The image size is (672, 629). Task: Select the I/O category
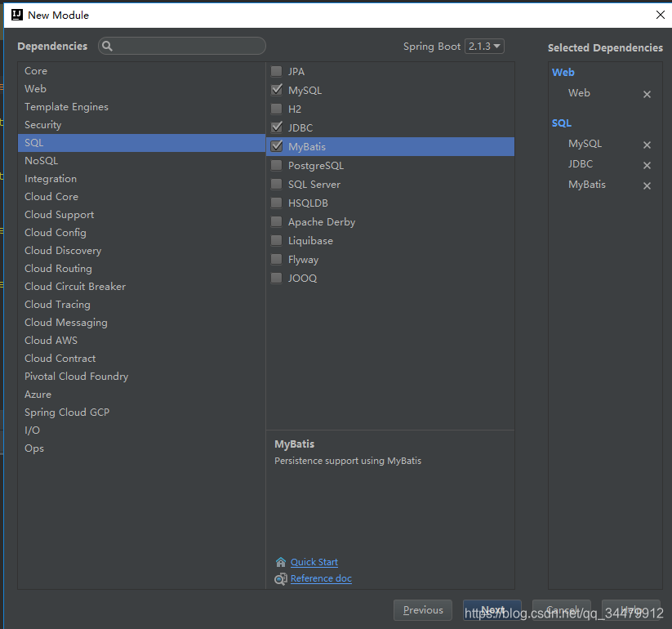(x=141, y=430)
